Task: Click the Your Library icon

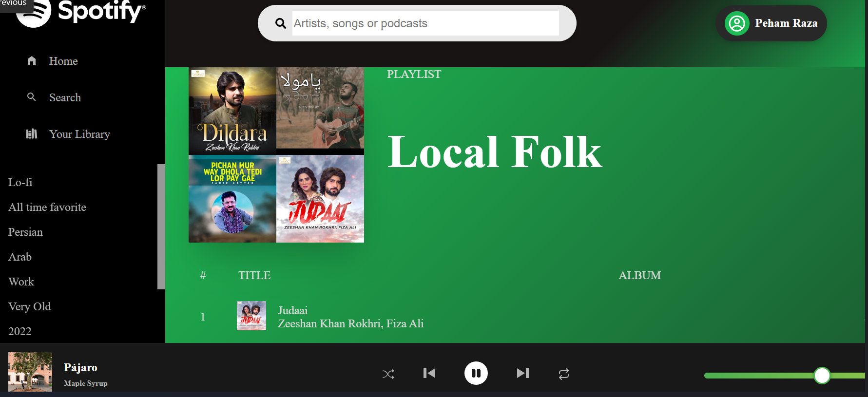Action: 32,134
